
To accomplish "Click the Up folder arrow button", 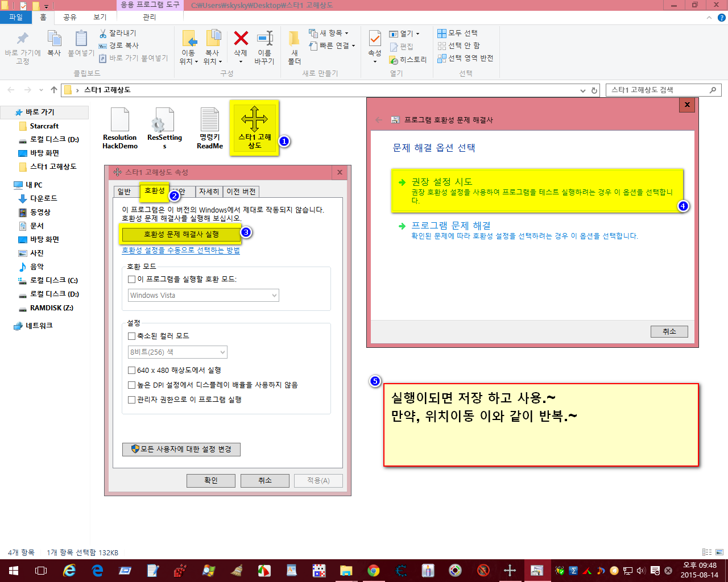I will (54, 90).
